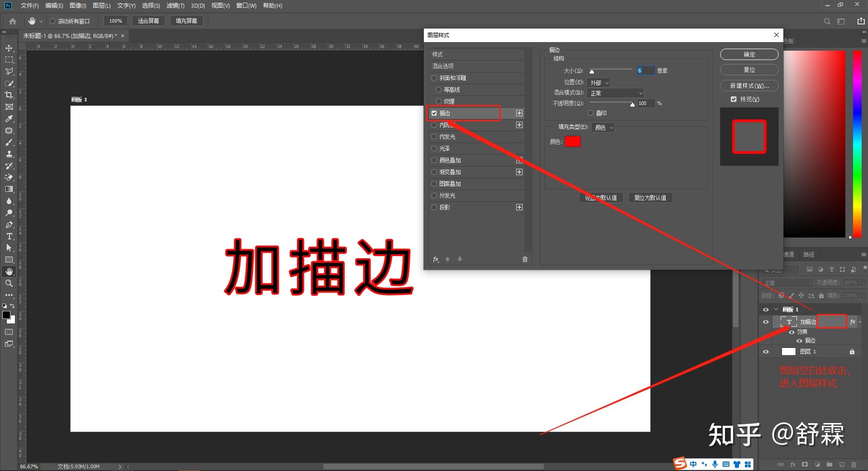Select the Hand tool
The height and width of the screenshot is (471, 868).
[9, 271]
